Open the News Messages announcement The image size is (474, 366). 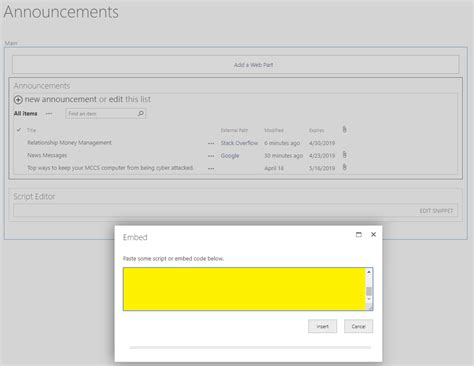47,155
